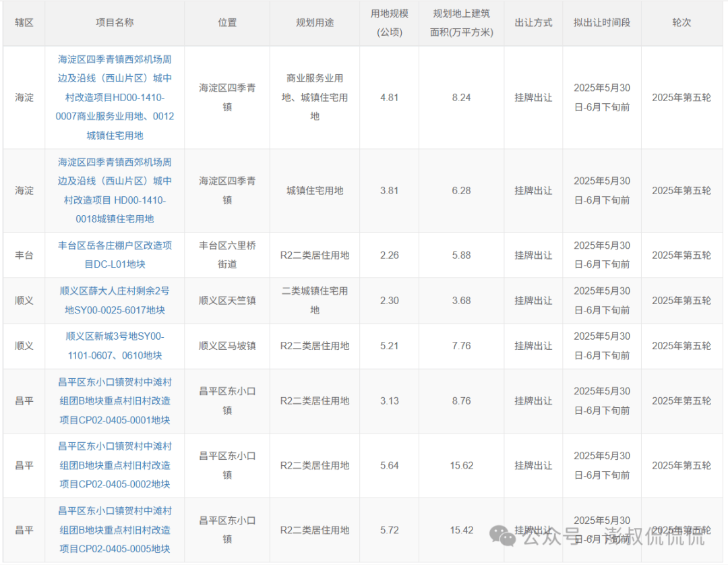Select the 用地规模(公顷) column header
The width and height of the screenshot is (728, 565).
pos(389,22)
